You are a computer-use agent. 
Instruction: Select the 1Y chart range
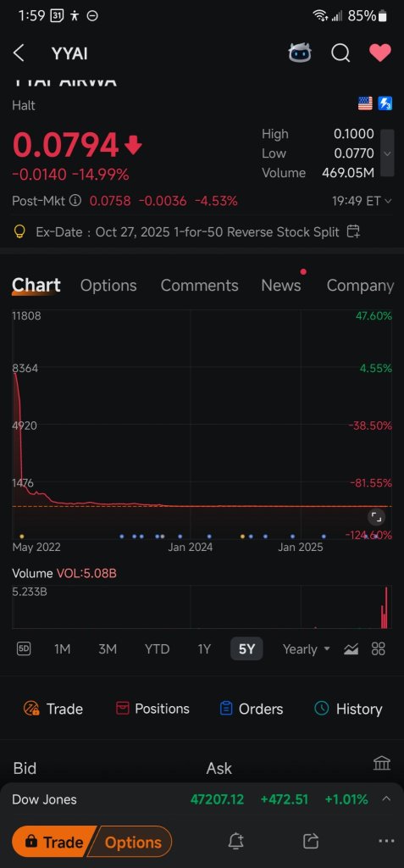pyautogui.click(x=204, y=648)
